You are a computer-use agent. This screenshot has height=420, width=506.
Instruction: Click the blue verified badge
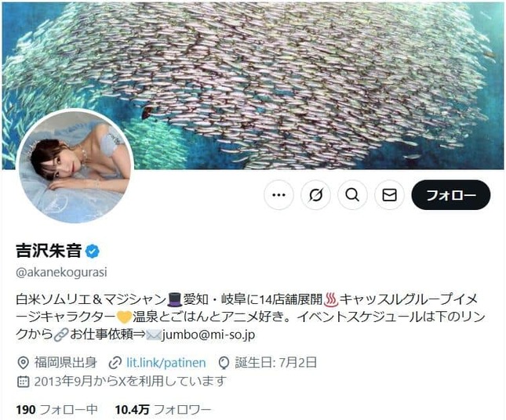click(x=93, y=251)
